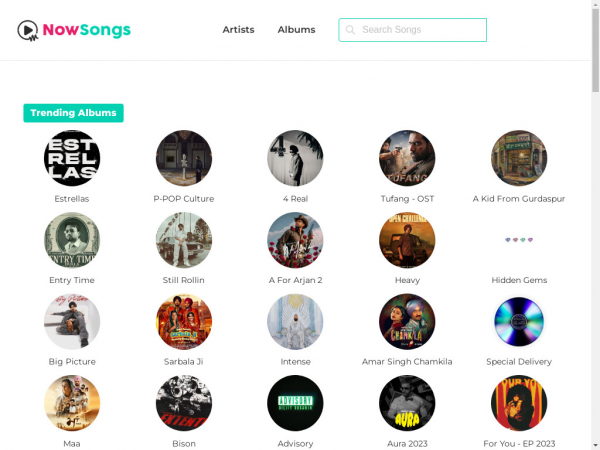Open the Albums page
This screenshot has width=600, height=450.
pos(296,30)
